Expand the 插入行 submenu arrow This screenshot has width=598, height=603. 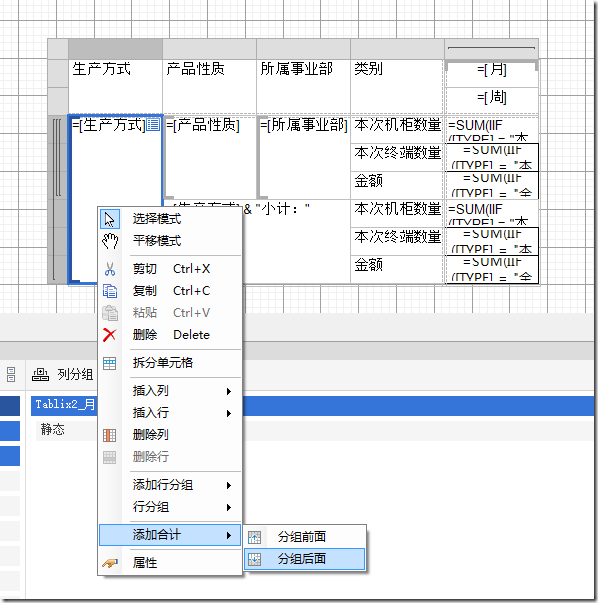coord(229,413)
